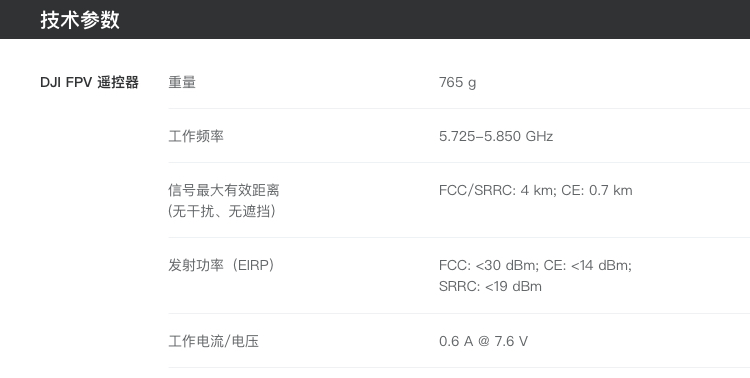This screenshot has width=750, height=378.
Task: Click the 技术参数 header title
Action: tap(80, 20)
